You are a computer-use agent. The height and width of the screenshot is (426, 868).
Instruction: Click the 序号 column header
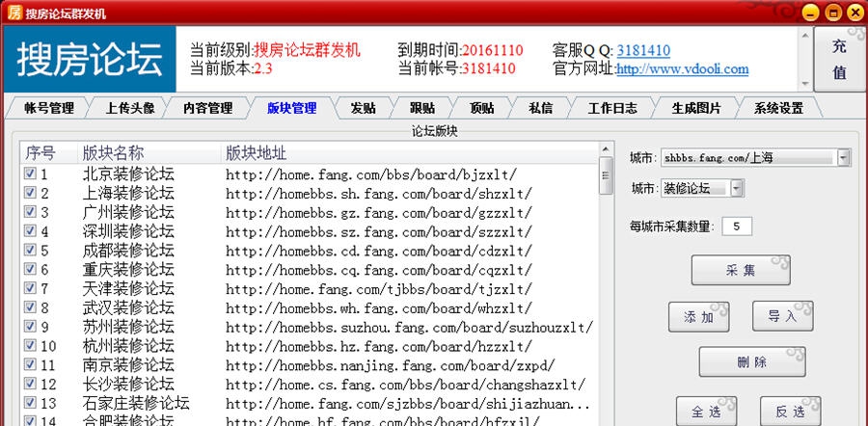tap(49, 153)
